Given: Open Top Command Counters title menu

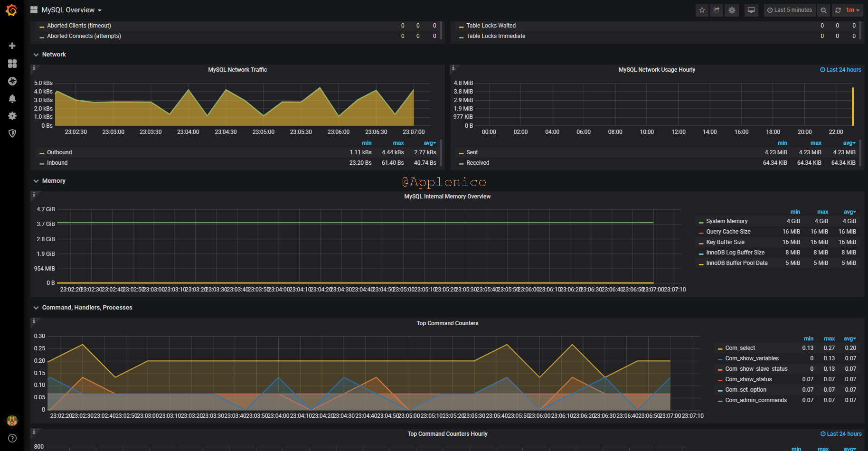Looking at the screenshot, I should click(447, 323).
